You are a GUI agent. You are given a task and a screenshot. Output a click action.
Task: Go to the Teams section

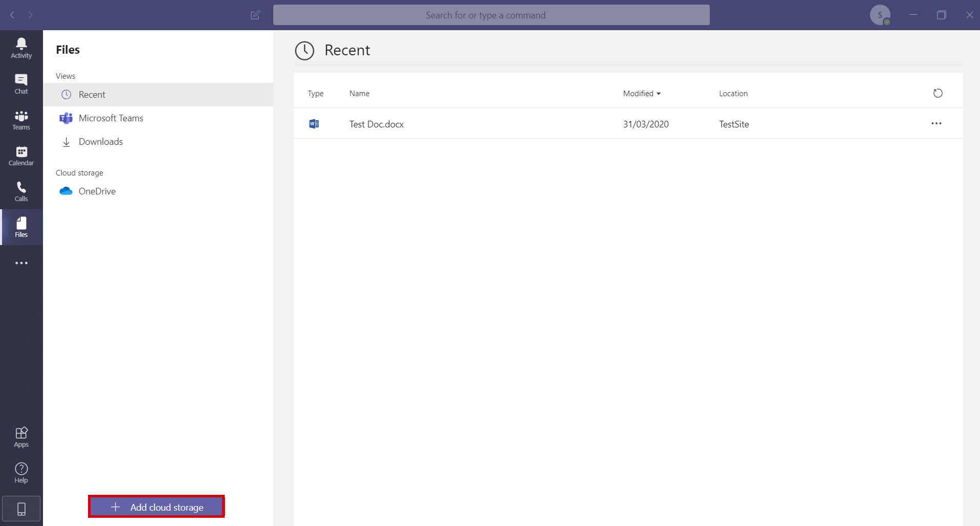coord(21,120)
